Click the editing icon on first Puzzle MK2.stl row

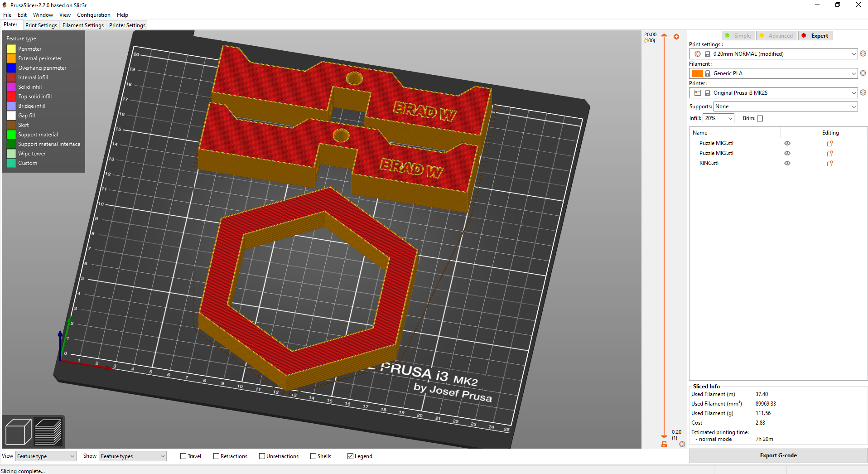[830, 143]
